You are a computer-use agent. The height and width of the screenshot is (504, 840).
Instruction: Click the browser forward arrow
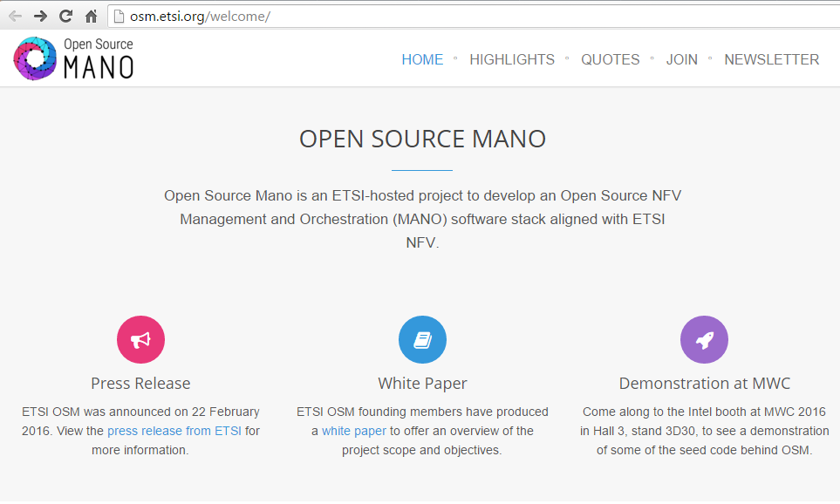40,16
